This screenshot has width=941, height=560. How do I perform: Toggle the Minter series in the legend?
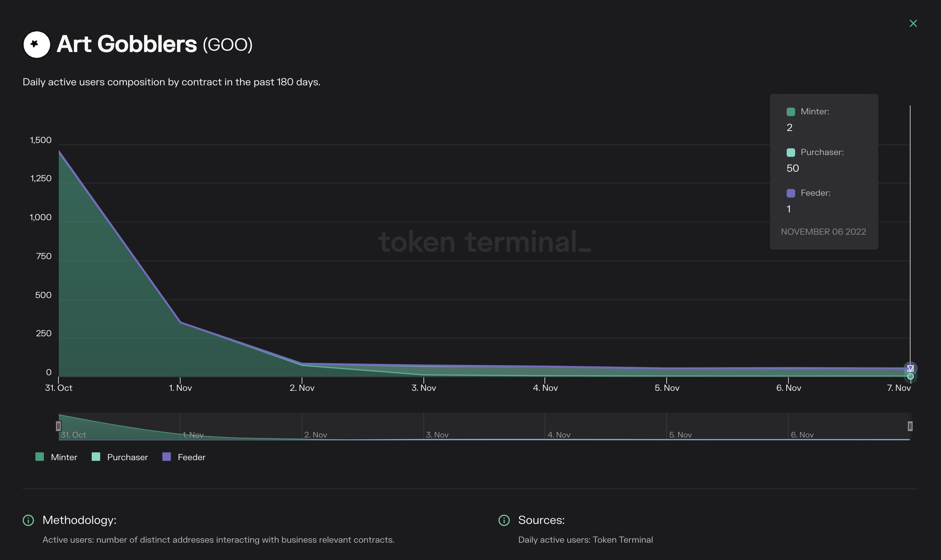(x=56, y=457)
